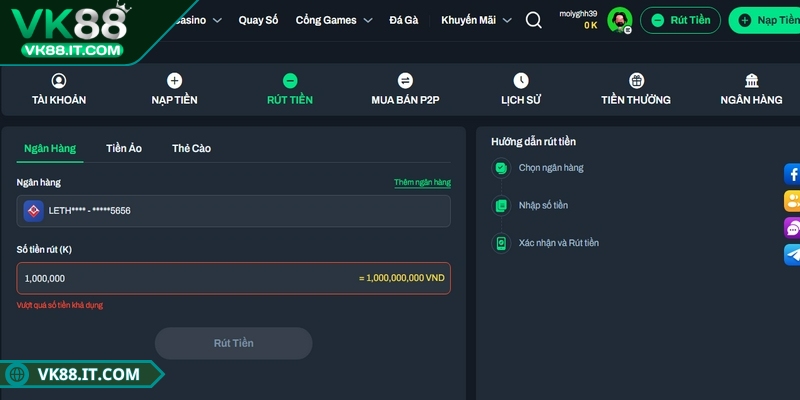Click the Thêm ngân hàng link

(x=422, y=182)
